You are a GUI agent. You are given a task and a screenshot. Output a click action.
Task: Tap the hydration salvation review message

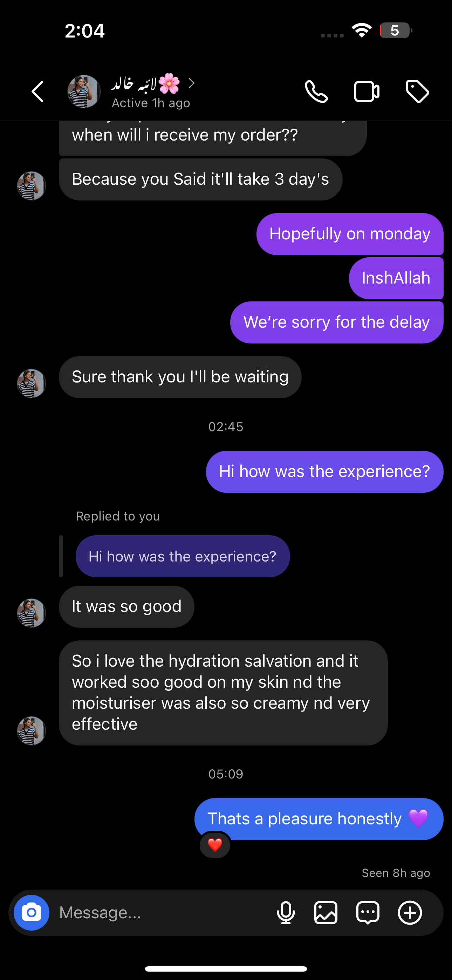point(223,692)
